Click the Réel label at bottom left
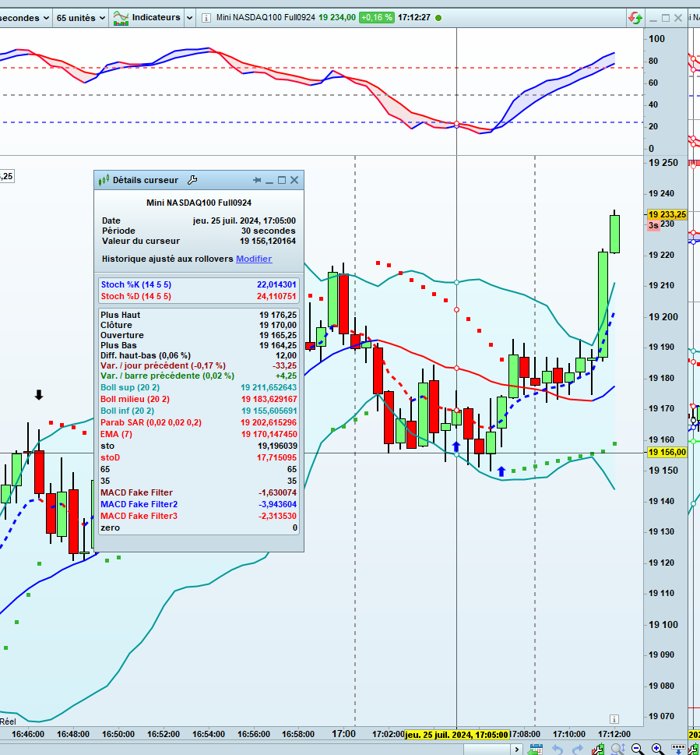700x755 pixels. pos(8,721)
